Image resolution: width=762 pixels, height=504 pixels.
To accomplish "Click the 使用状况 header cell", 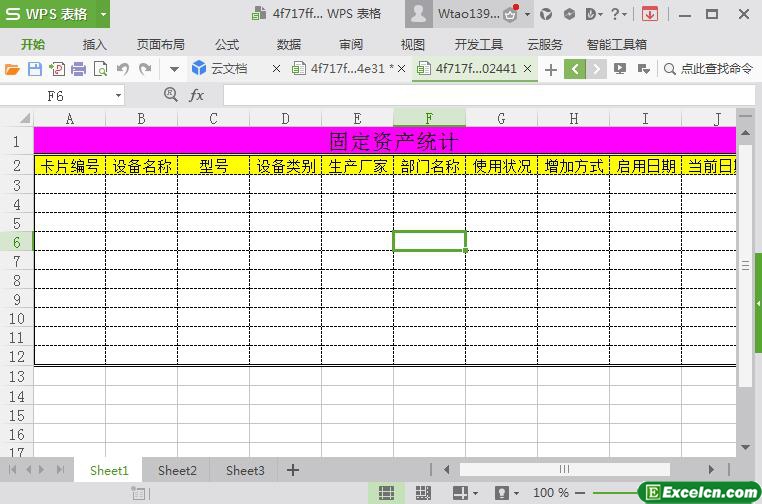I will [502, 166].
